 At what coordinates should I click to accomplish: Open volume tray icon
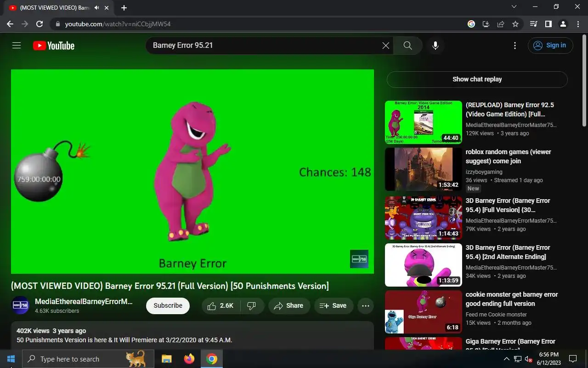pyautogui.click(x=529, y=359)
